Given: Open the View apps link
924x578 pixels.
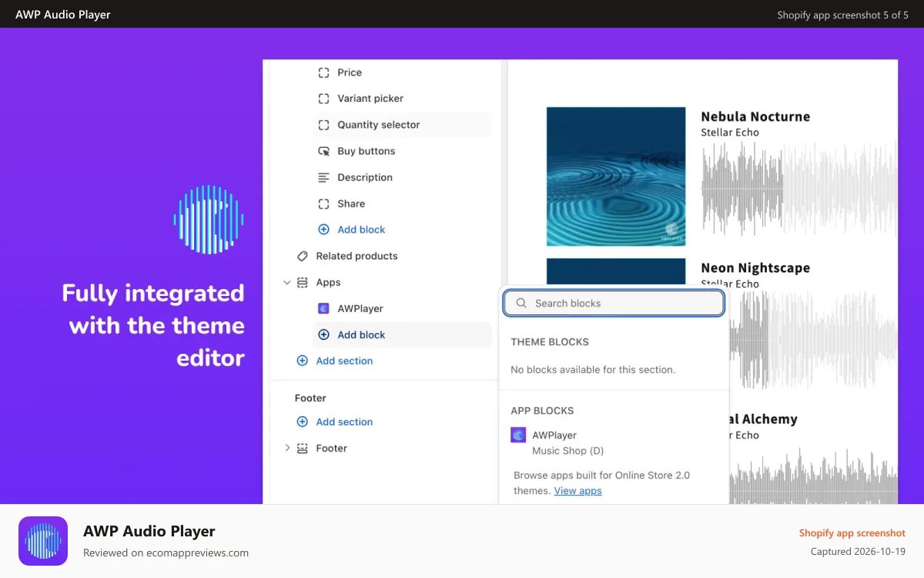Looking at the screenshot, I should (577, 491).
